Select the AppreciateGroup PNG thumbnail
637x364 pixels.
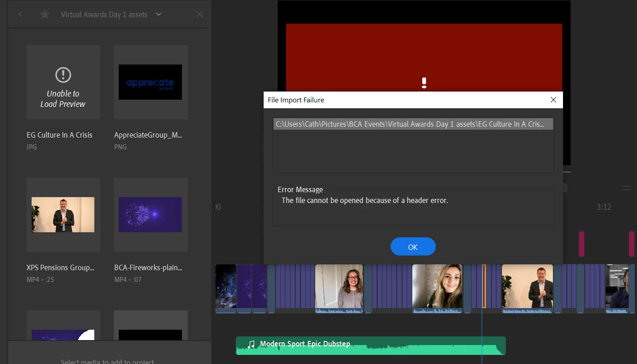(x=150, y=82)
